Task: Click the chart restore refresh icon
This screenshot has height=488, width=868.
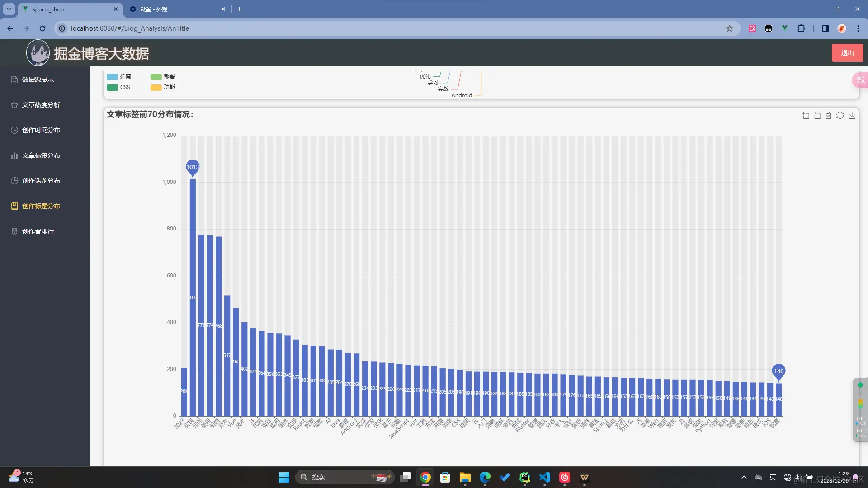Action: [x=840, y=116]
